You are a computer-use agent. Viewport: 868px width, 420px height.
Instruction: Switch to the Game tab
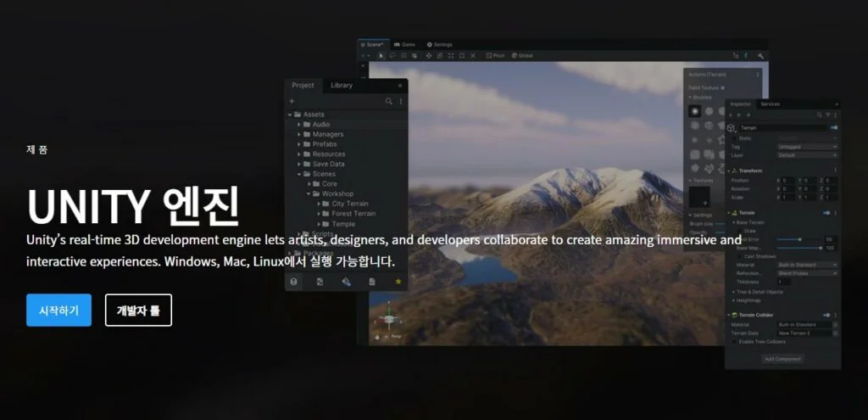tap(404, 44)
